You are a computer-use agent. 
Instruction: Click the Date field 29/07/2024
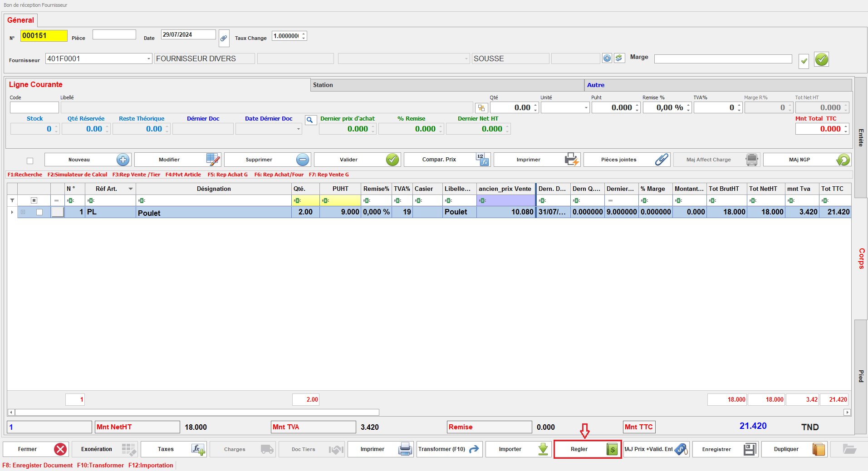pyautogui.click(x=188, y=35)
